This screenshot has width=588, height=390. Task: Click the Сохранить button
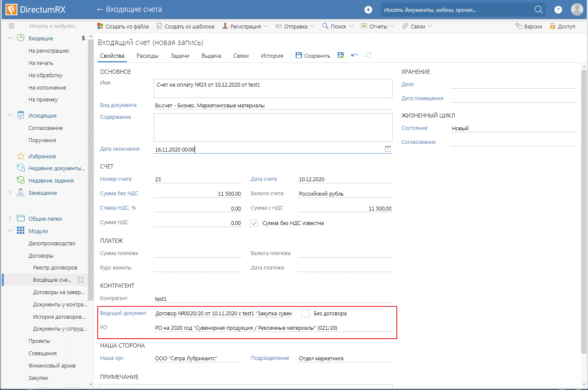pyautogui.click(x=313, y=56)
